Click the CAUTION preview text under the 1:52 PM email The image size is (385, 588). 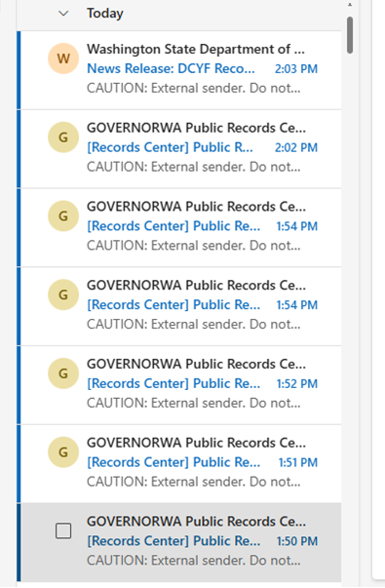coord(193,404)
